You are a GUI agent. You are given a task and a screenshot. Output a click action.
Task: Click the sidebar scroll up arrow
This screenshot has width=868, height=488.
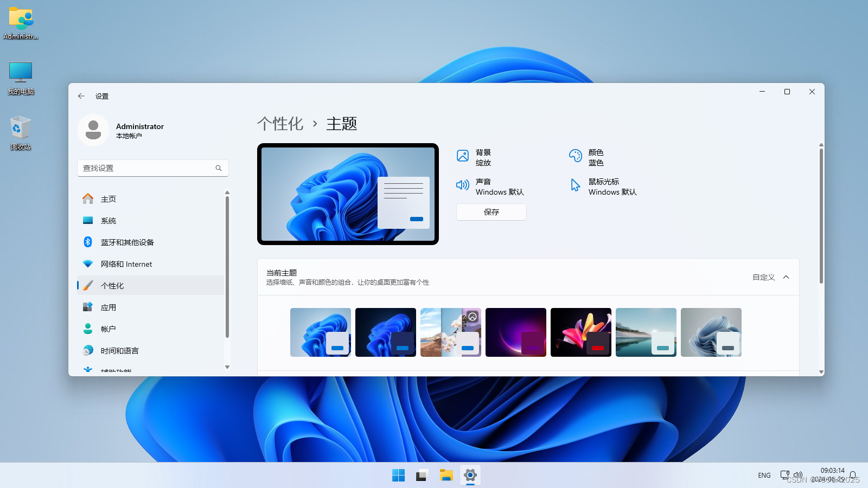pos(227,192)
